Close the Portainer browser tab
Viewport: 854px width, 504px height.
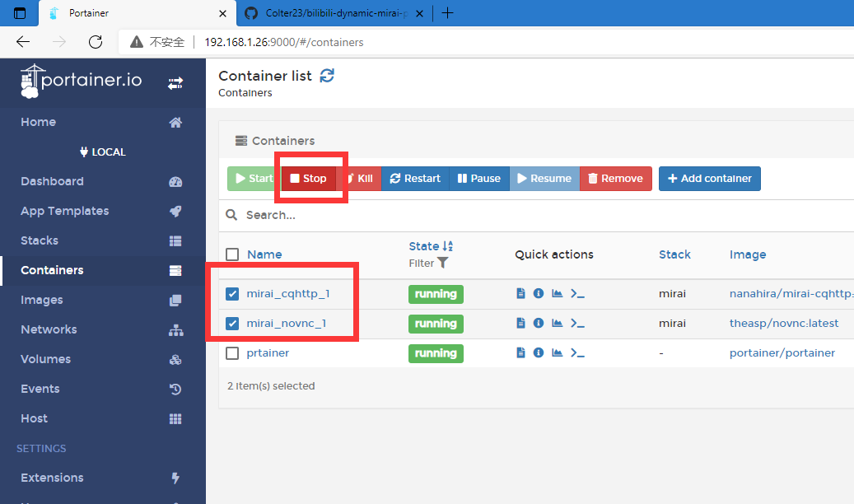coord(222,14)
